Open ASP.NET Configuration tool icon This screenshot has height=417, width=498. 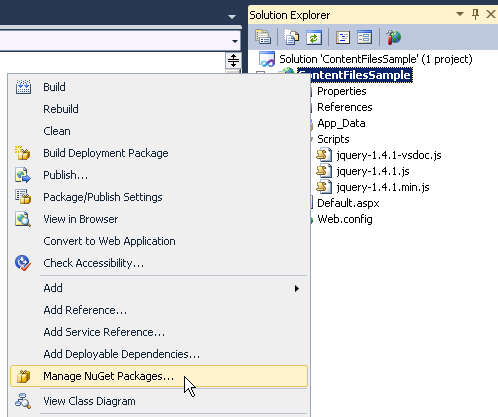(x=394, y=37)
